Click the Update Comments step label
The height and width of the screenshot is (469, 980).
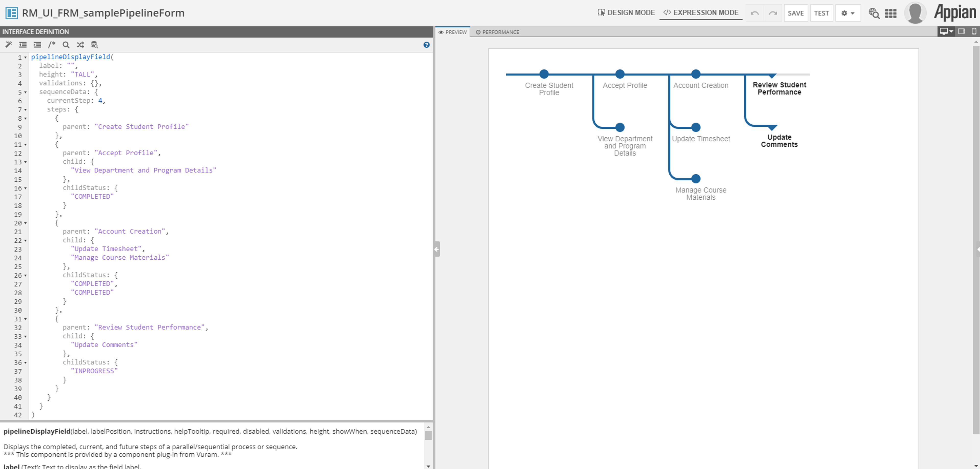click(779, 140)
